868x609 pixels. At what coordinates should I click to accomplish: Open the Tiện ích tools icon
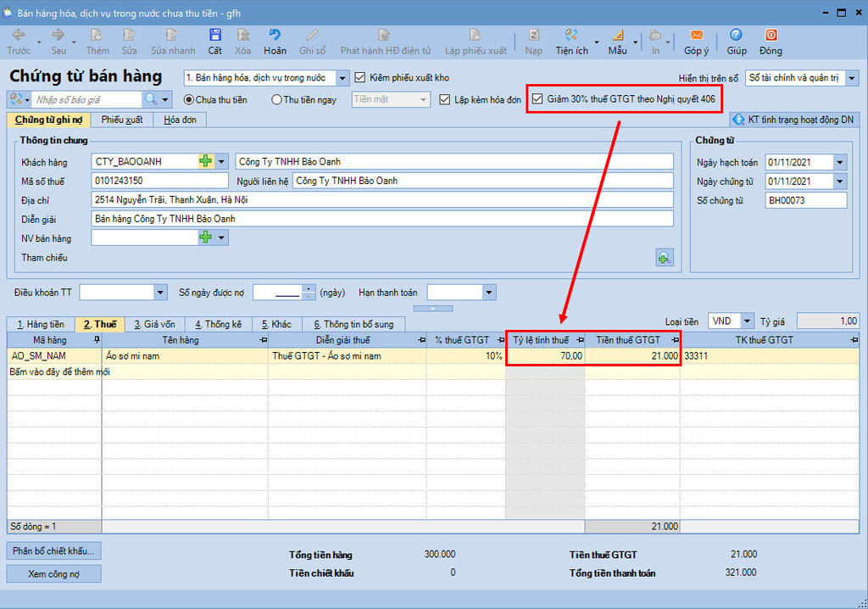pos(571,36)
